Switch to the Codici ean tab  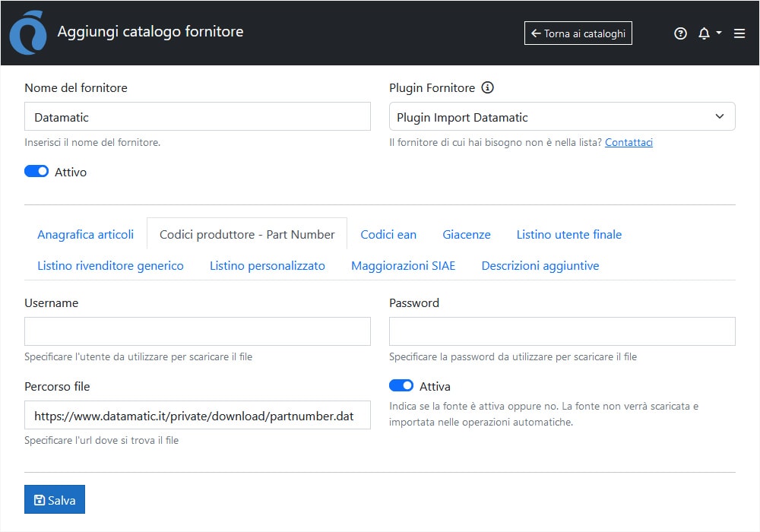point(388,234)
